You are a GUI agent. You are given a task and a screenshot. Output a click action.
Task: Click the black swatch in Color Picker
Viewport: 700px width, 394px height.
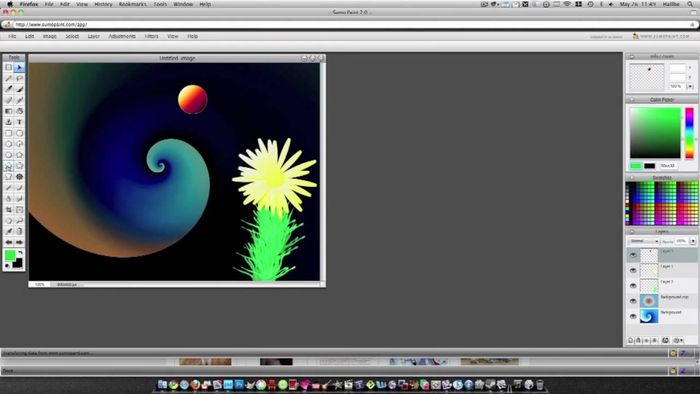tap(650, 166)
